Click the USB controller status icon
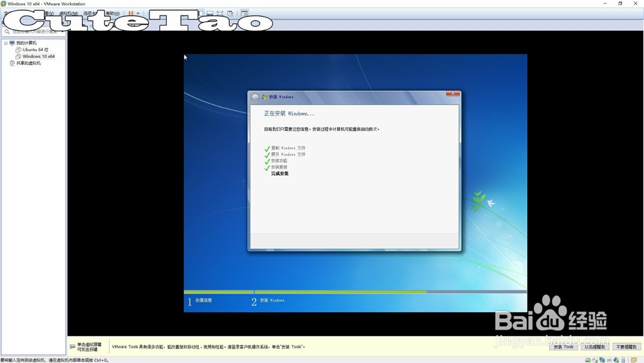 623,360
